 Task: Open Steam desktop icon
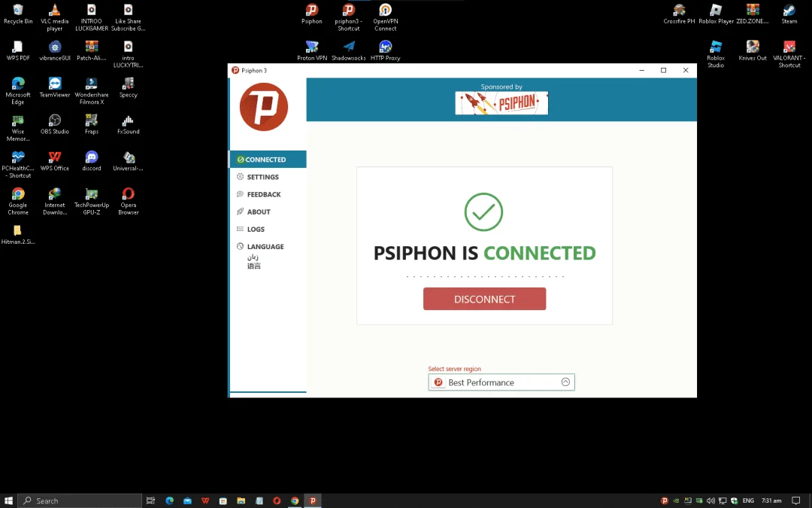pyautogui.click(x=789, y=14)
